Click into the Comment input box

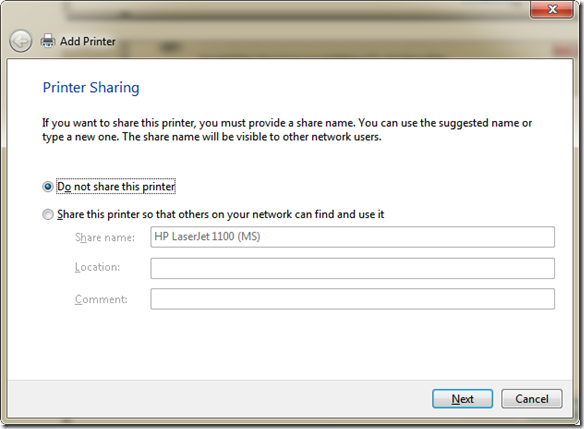coord(352,299)
